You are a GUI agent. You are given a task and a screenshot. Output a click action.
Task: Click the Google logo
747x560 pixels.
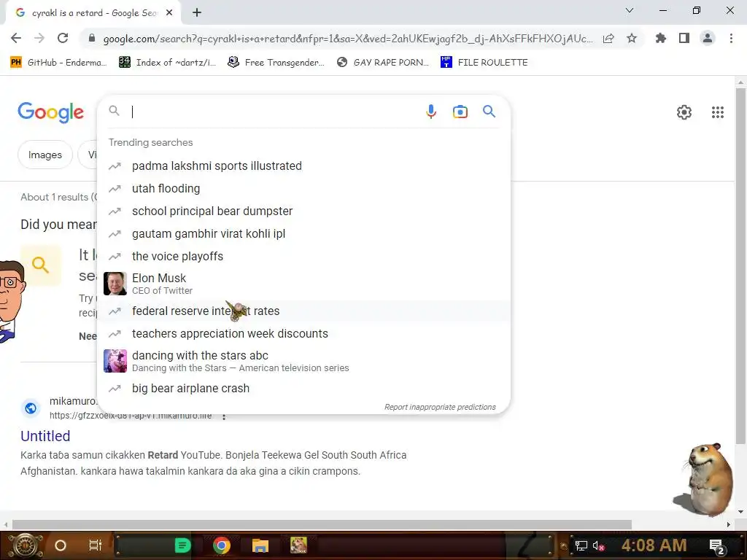(51, 112)
